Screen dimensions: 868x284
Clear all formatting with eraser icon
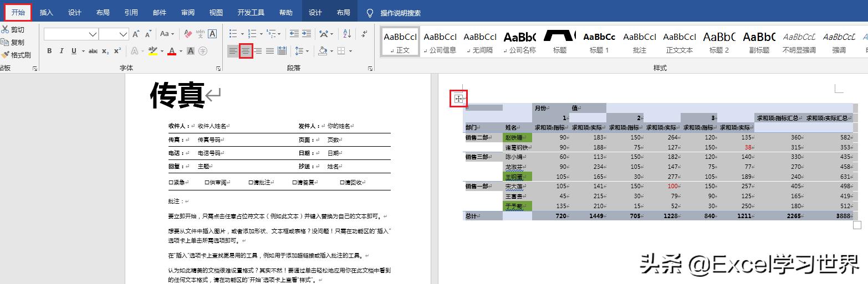tap(188, 34)
